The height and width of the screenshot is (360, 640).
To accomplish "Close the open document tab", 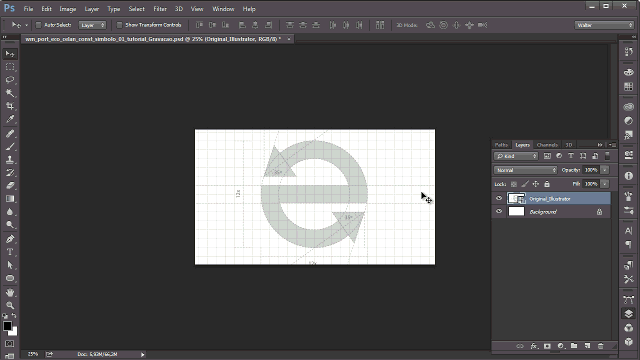I will point(289,39).
